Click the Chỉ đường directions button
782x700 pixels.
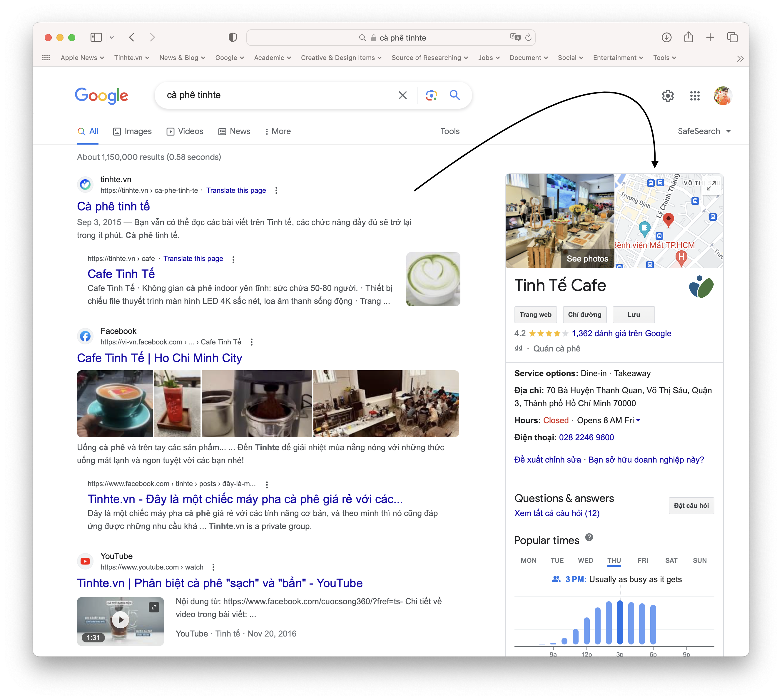click(584, 315)
